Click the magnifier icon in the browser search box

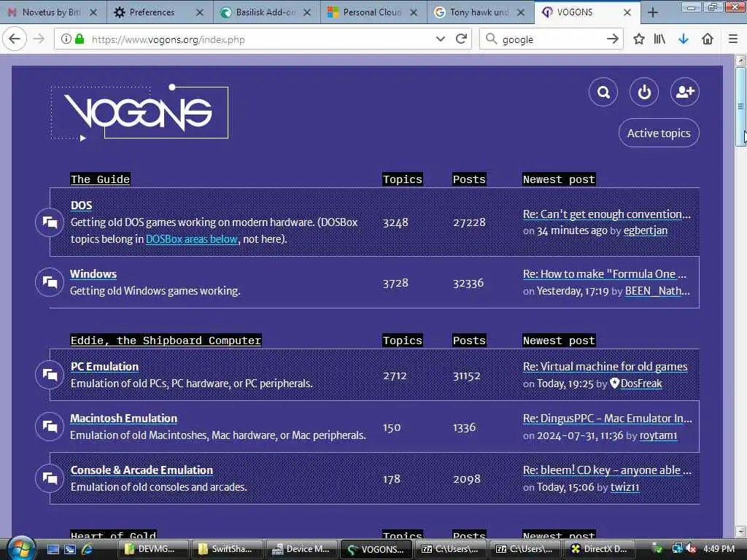(491, 39)
